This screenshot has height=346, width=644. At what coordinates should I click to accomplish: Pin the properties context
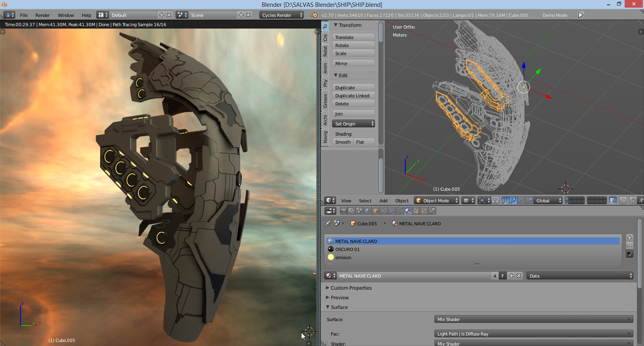pos(328,223)
